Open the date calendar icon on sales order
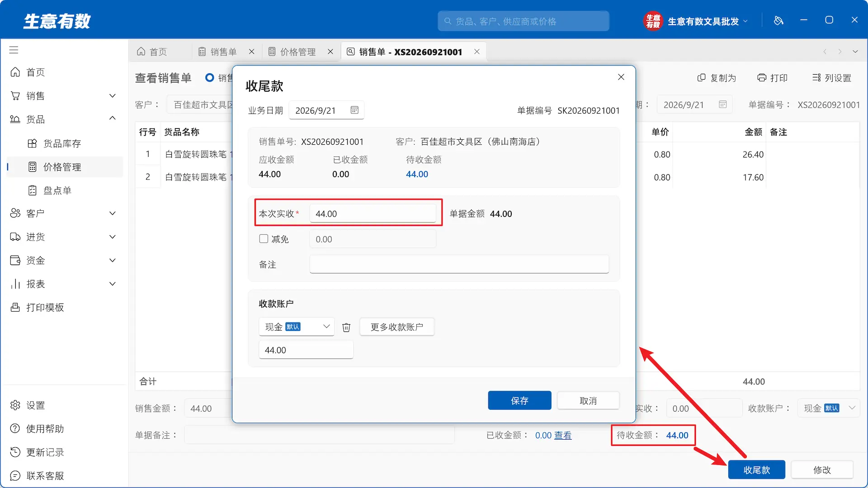868x488 pixels. [723, 104]
